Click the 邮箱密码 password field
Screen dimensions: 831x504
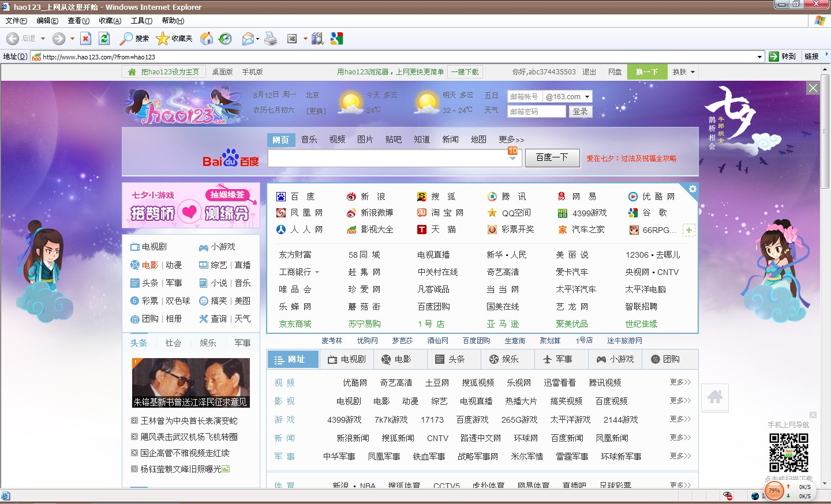(x=537, y=112)
